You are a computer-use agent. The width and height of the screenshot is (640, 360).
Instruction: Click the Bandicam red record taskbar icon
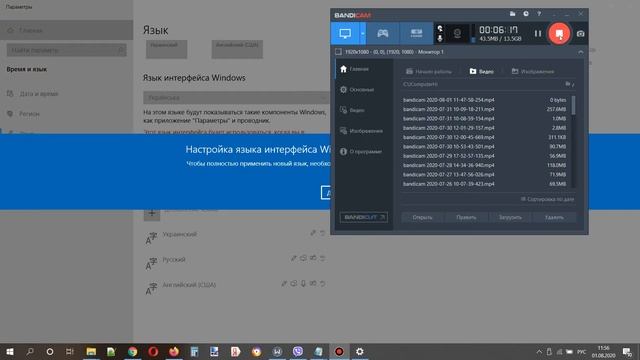click(339, 351)
